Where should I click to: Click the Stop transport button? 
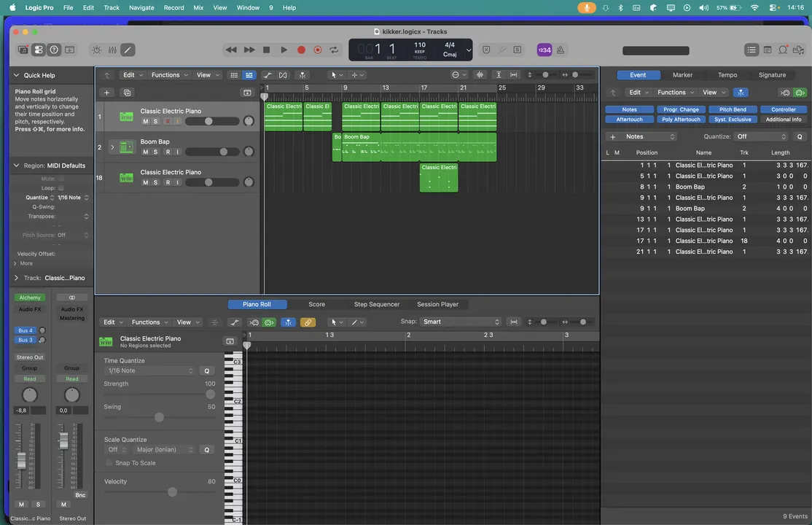pos(266,50)
